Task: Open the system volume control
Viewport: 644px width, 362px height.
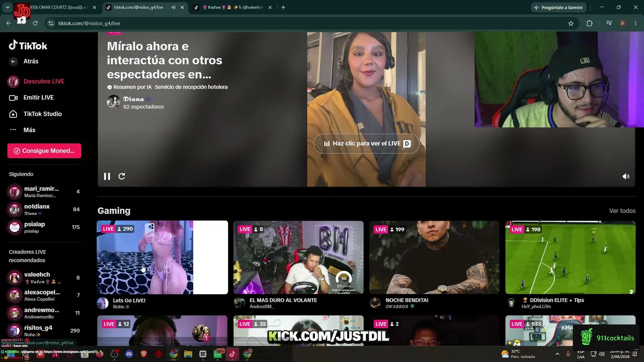Action: pos(602,354)
